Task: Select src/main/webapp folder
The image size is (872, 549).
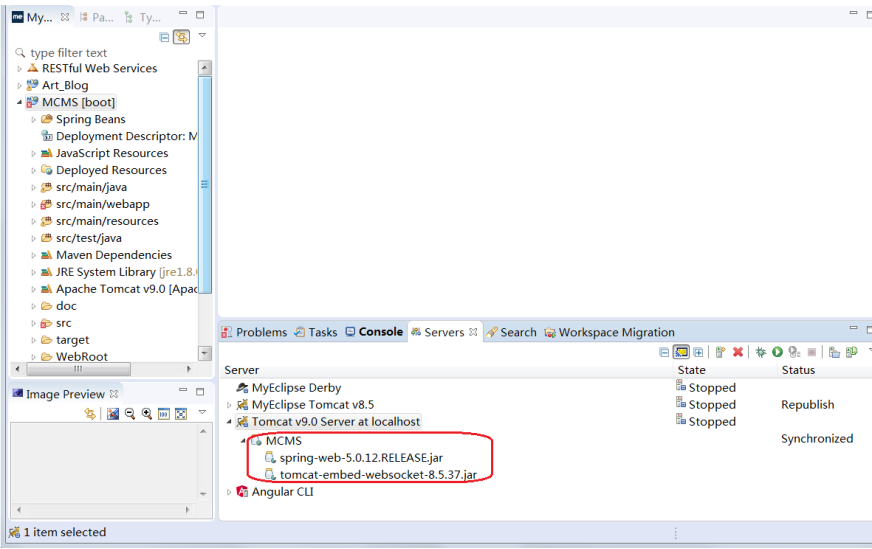Action: [x=95, y=204]
